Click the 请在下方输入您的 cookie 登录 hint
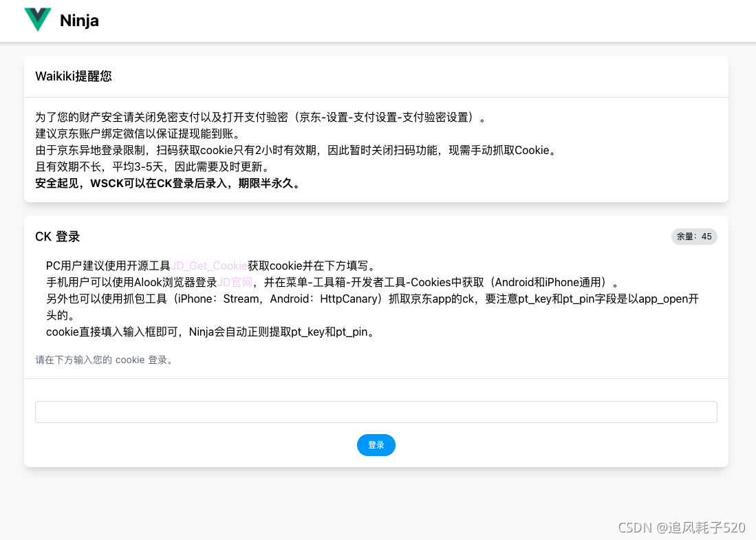Screen dimensions: 756x540 point(103,359)
